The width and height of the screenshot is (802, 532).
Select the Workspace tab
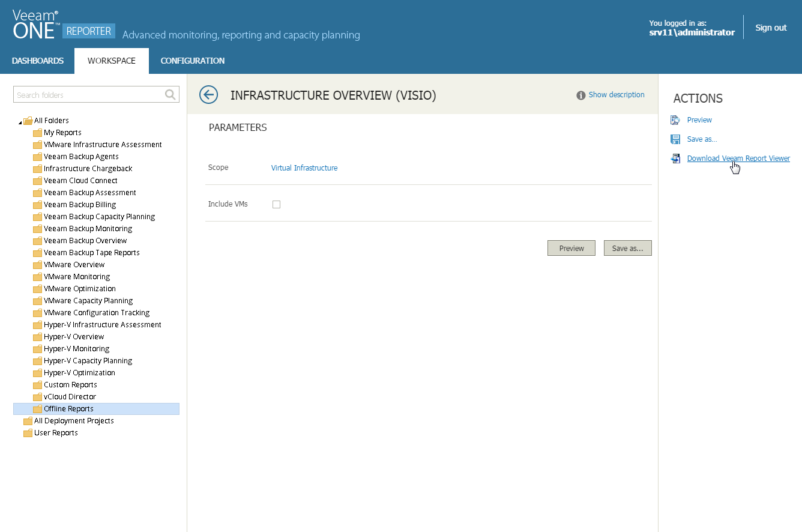point(112,61)
